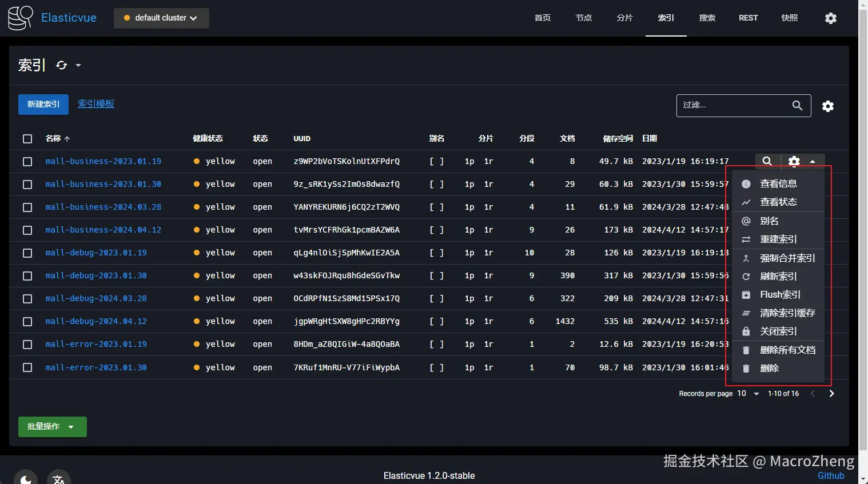Viewport: 868px width, 484px height.
Task: Click the merge icon for 强制合并索引
Action: [746, 258]
